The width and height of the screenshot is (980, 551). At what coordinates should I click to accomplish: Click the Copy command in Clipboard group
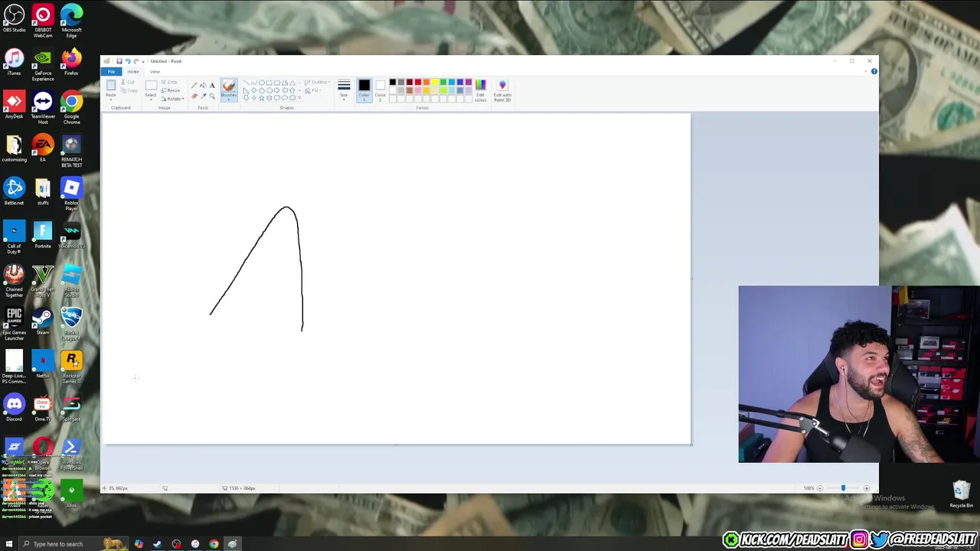pos(129,90)
